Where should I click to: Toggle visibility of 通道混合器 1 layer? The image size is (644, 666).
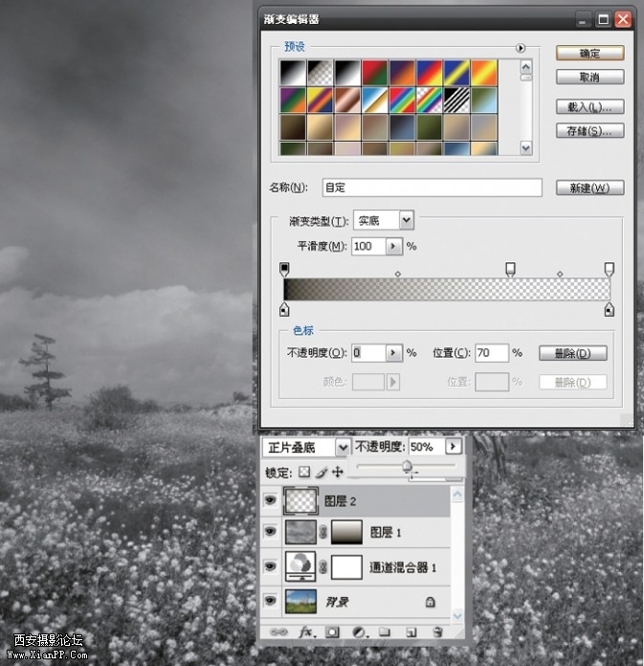(x=272, y=566)
